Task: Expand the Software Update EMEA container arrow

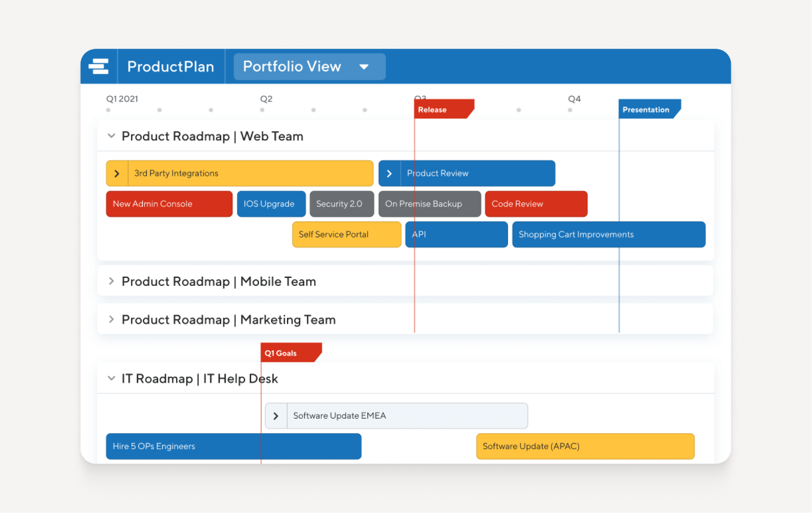Action: point(277,415)
